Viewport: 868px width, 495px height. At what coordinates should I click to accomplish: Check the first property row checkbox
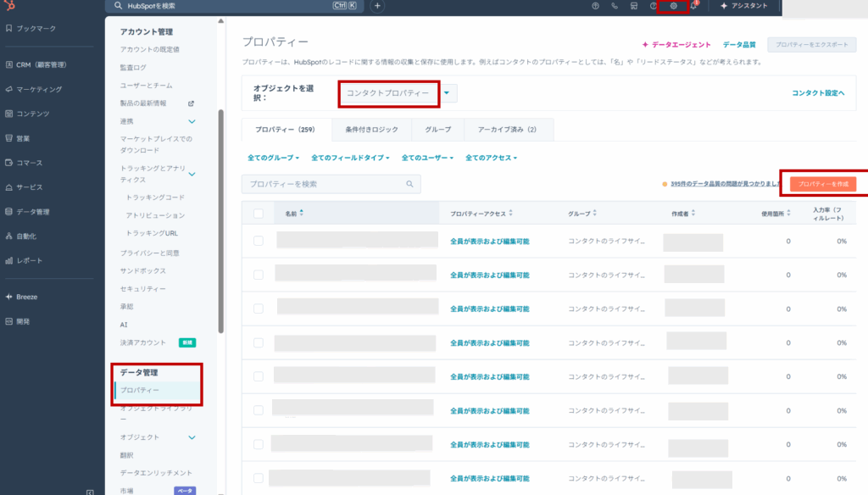[x=259, y=241]
